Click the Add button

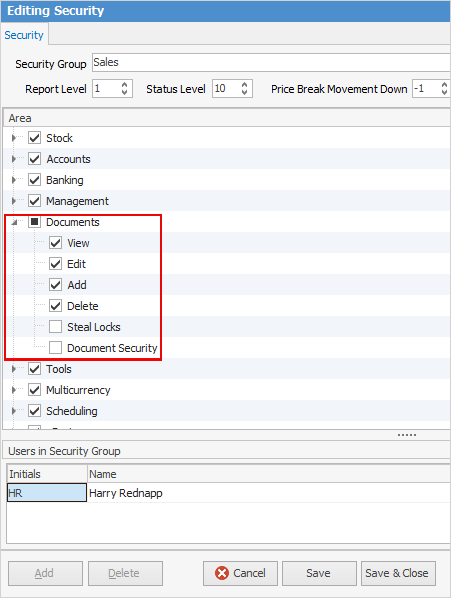[x=45, y=573]
